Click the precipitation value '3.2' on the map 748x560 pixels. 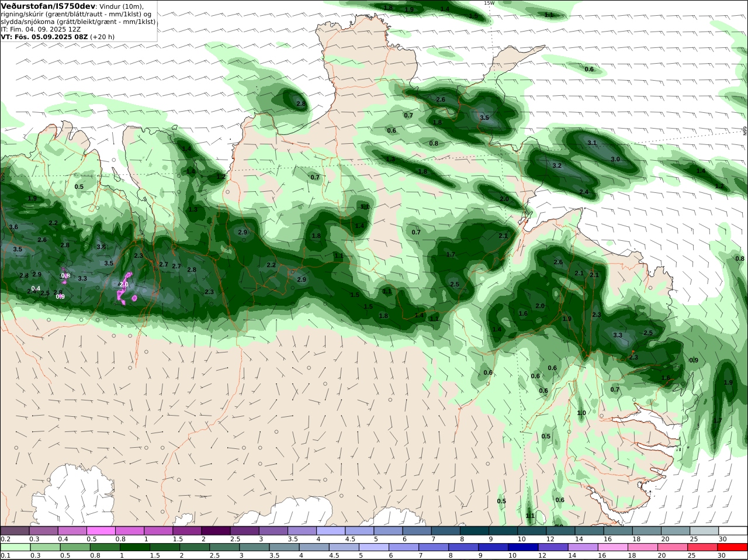pos(557,165)
